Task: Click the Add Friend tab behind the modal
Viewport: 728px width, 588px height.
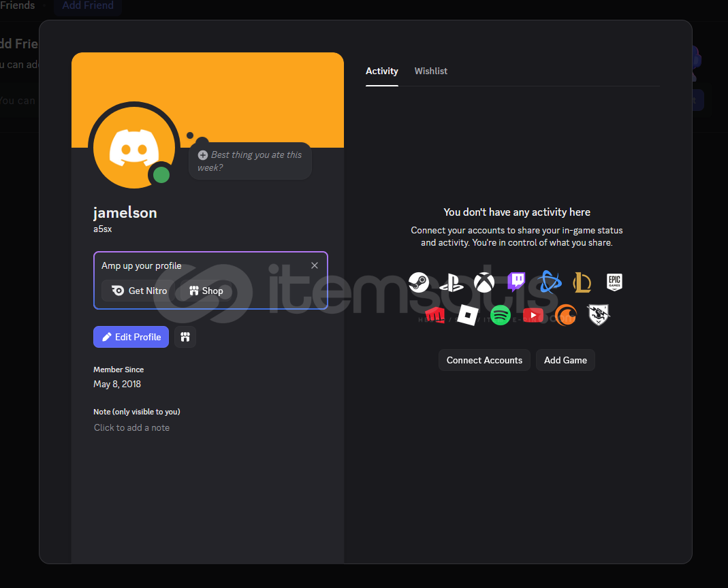Action: [x=88, y=5]
